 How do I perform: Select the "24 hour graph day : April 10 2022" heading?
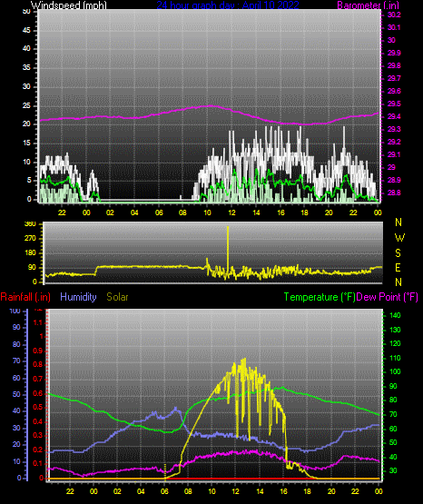click(x=228, y=5)
